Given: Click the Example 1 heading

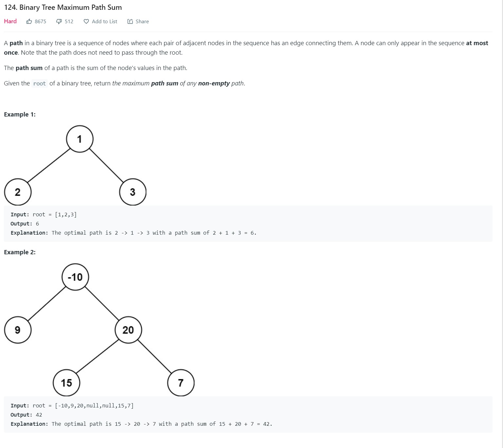Looking at the screenshot, I should pos(20,115).
